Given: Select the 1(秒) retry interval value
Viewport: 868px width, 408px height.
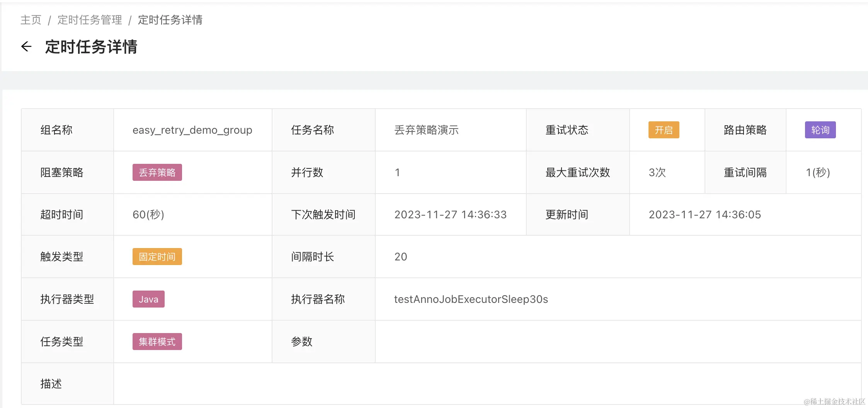Looking at the screenshot, I should tap(818, 172).
